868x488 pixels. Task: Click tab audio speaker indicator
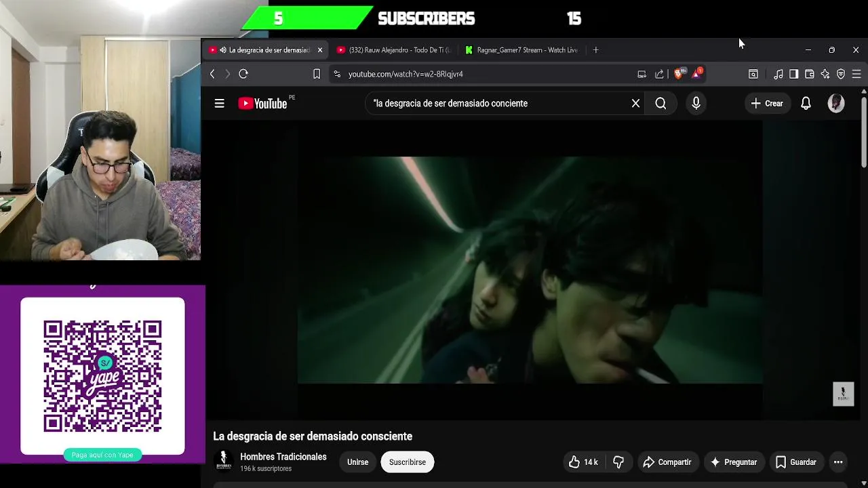(222, 50)
